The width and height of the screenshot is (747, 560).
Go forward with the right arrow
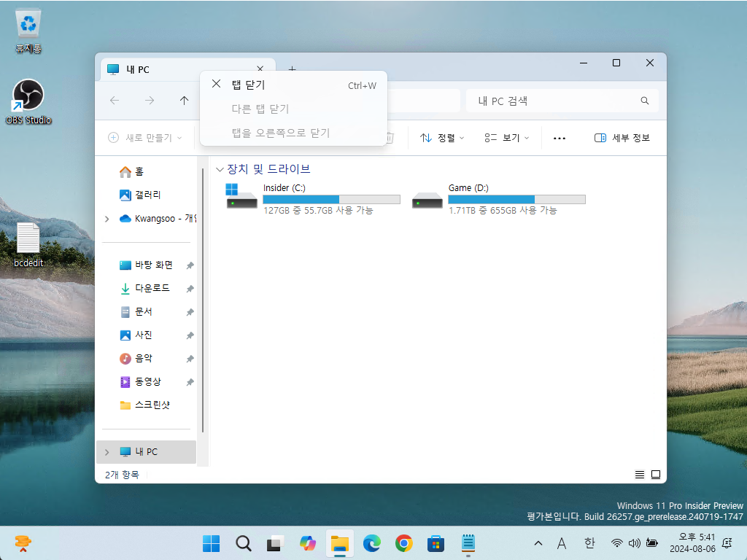click(150, 100)
